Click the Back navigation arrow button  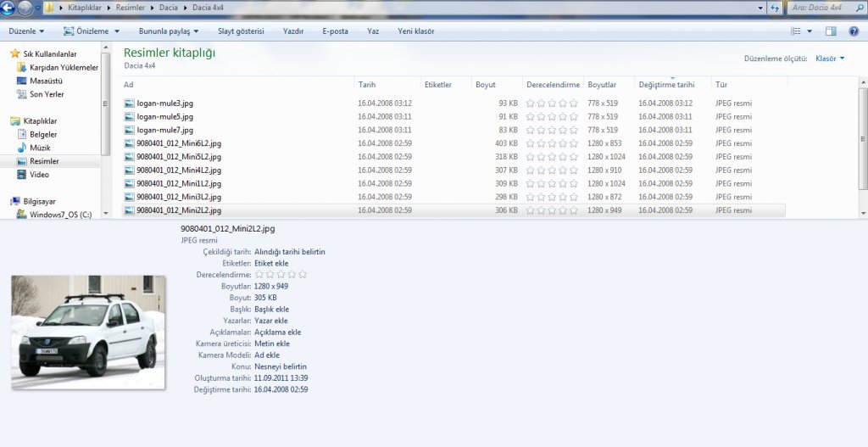click(x=9, y=8)
